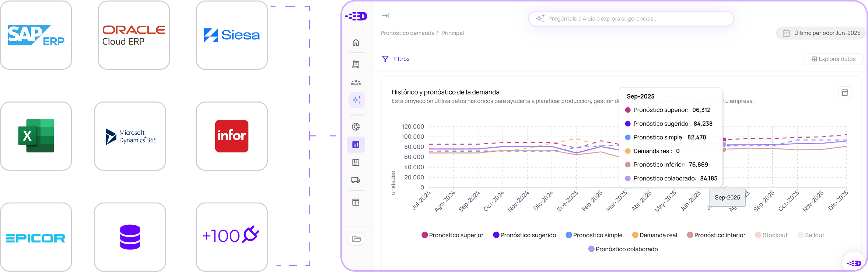The width and height of the screenshot is (868, 272).
Task: Select the database connector card
Action: point(130,237)
